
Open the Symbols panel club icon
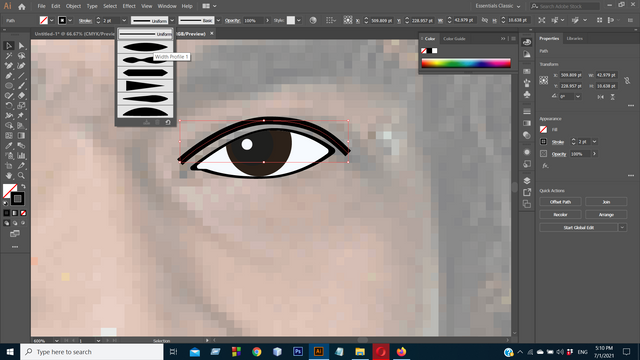tap(527, 95)
